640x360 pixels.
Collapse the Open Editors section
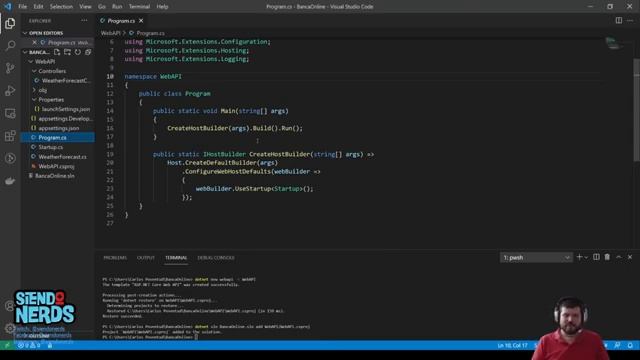coord(26,33)
